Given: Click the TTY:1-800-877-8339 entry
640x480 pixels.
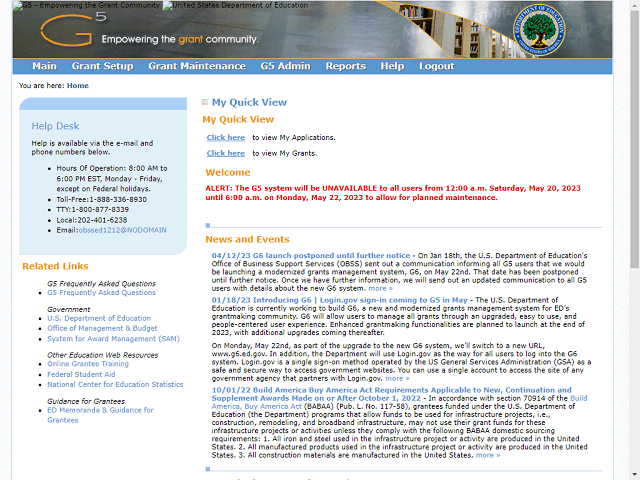Looking at the screenshot, I should (93, 210).
